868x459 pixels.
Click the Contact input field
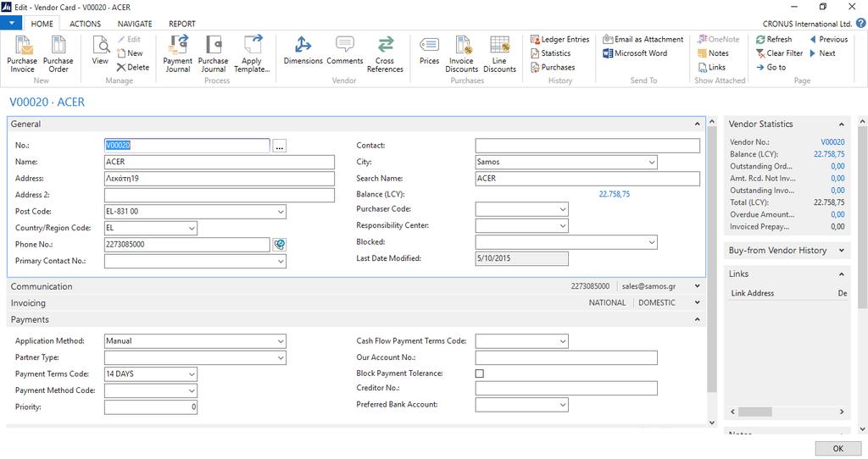[x=587, y=146]
